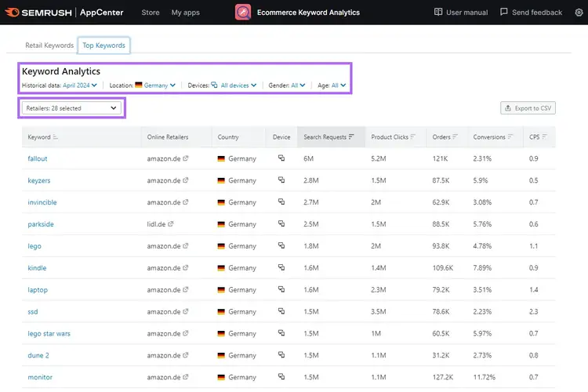Sort by Keyword column sort icon
Screen dimensions: 588x392
(x=55, y=137)
